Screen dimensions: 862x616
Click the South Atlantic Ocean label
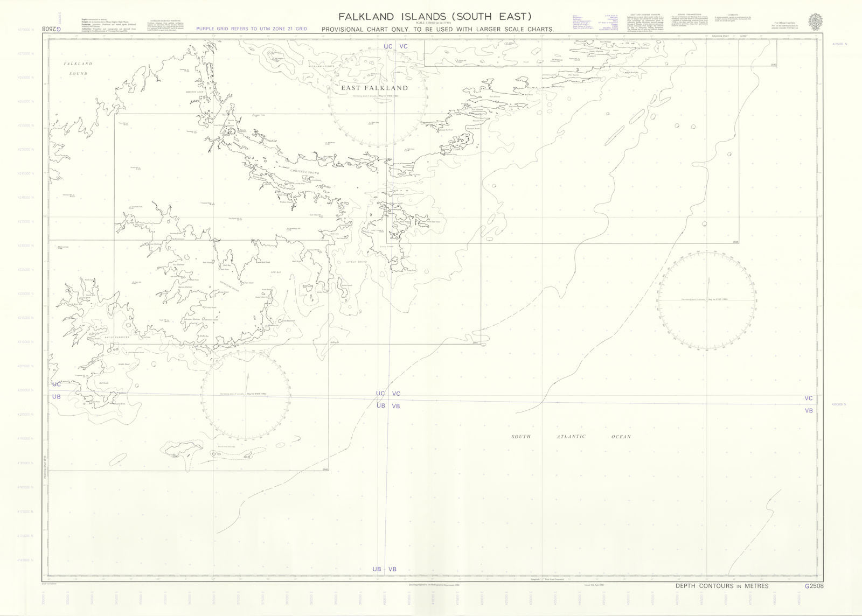pyautogui.click(x=571, y=437)
